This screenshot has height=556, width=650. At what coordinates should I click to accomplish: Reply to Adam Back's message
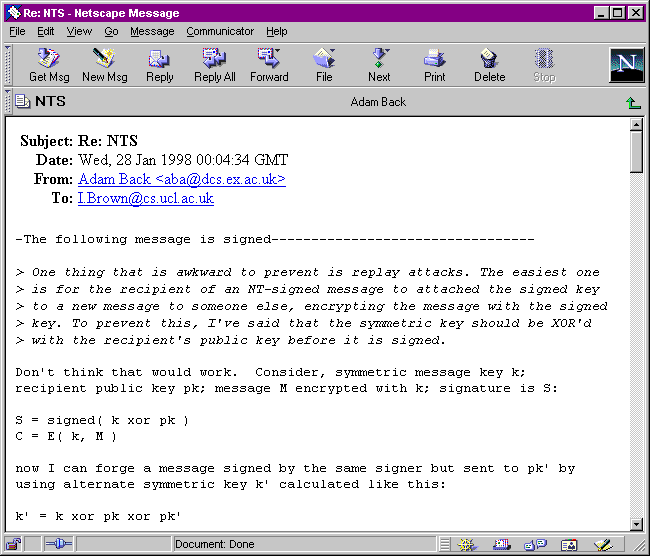[x=159, y=65]
